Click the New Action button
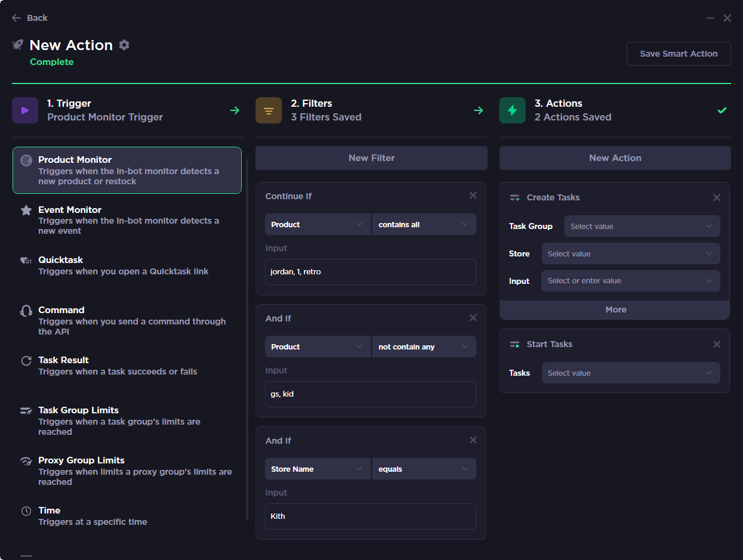Image resolution: width=743 pixels, height=560 pixels. coord(615,158)
